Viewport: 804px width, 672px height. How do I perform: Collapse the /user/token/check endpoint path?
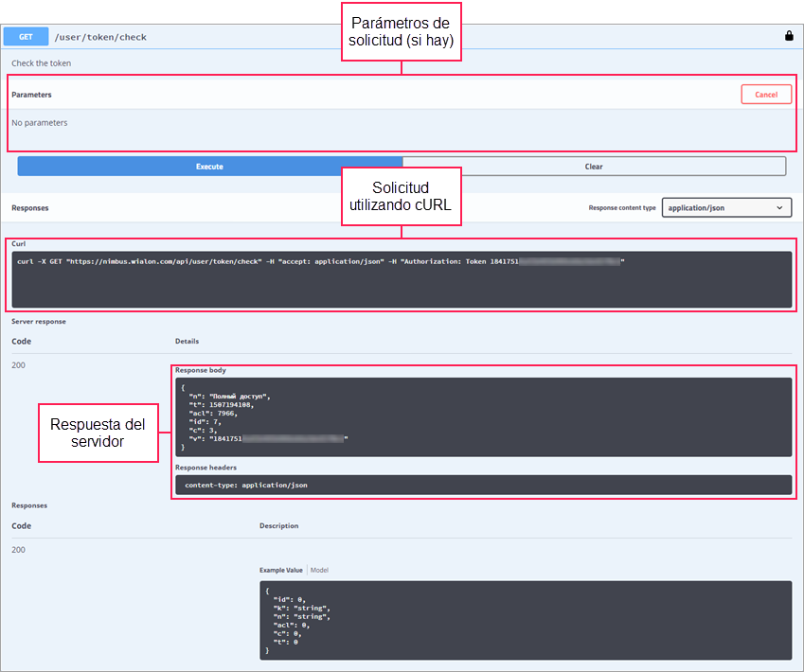tap(100, 37)
